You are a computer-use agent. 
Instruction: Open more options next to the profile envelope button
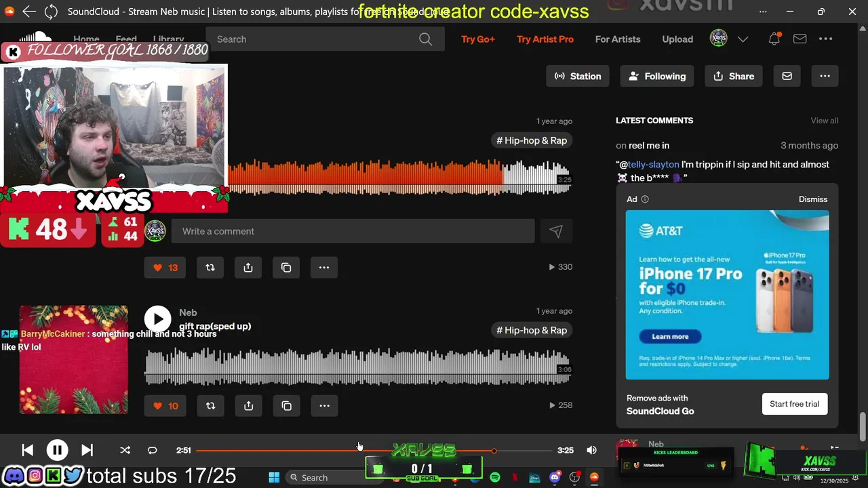[x=825, y=76]
